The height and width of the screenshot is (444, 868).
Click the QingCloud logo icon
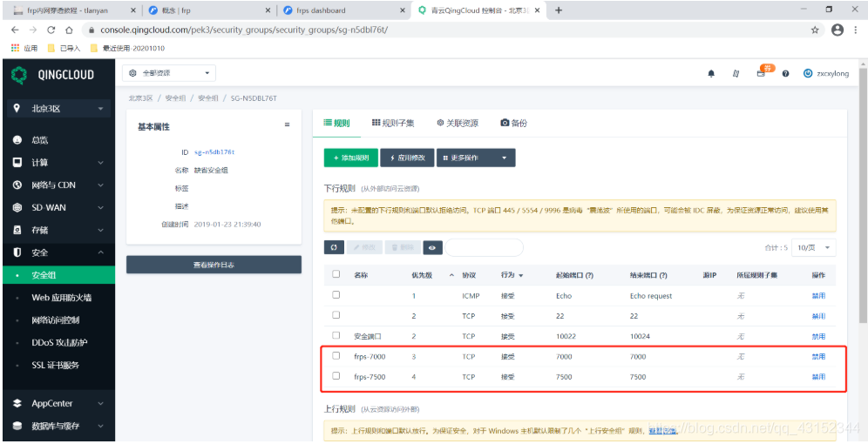(19, 75)
